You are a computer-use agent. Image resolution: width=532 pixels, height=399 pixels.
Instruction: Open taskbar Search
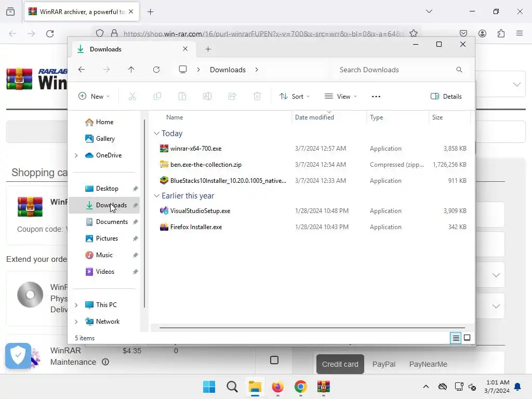[232, 387]
